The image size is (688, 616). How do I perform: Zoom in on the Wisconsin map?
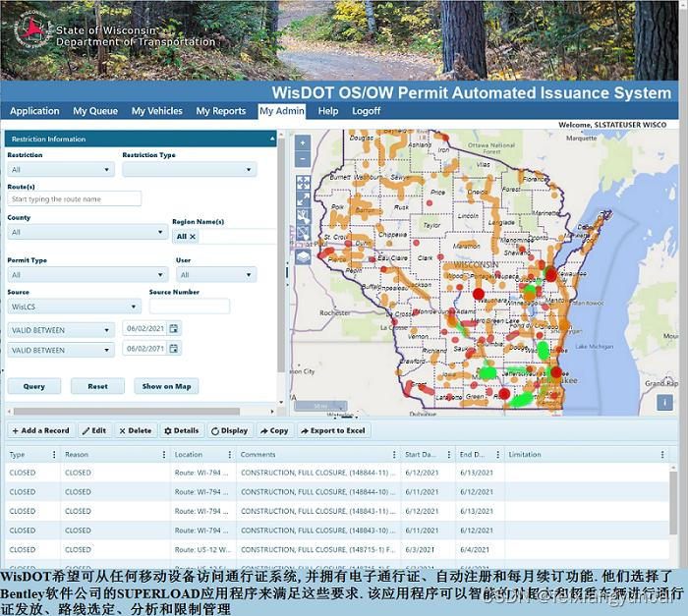(302, 142)
